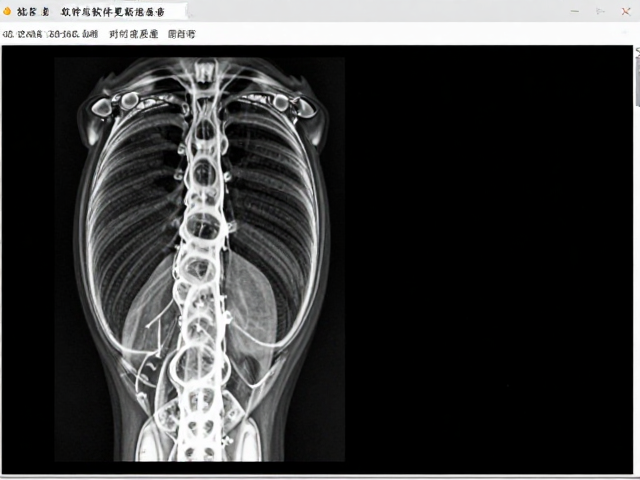Maximize the viewer window
The image size is (640, 480).
(x=600, y=11)
